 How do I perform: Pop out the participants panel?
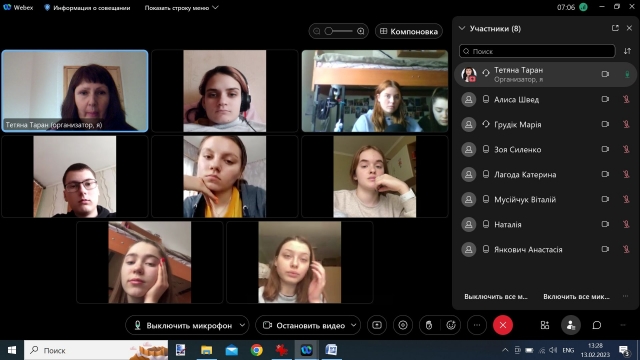(x=615, y=28)
